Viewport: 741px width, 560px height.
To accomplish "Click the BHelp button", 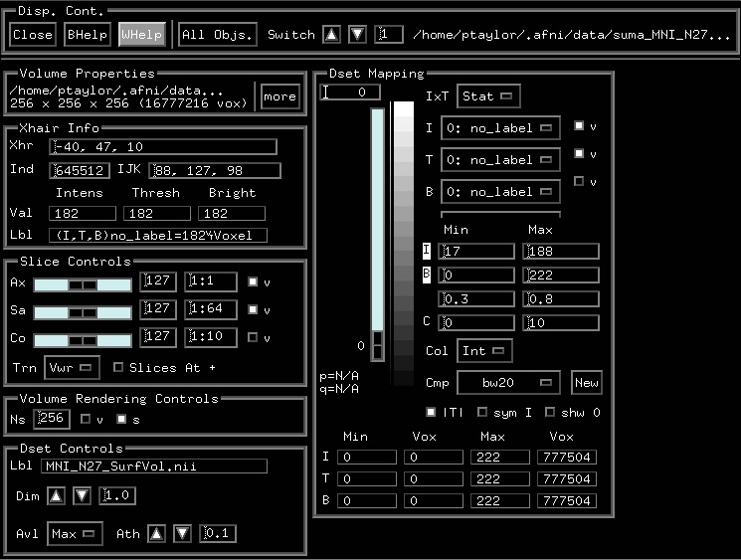I will pyautogui.click(x=87, y=35).
